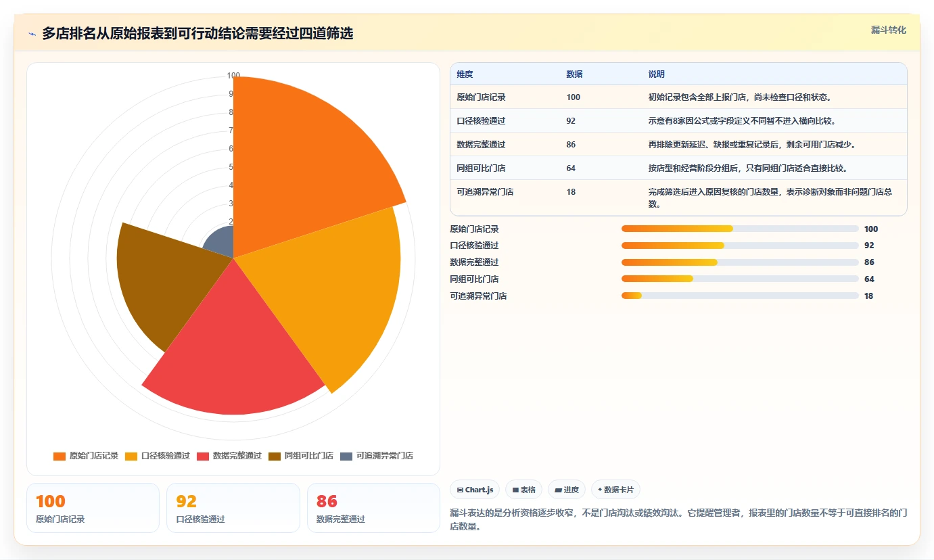Click the progress value 18 beside its bar

pyautogui.click(x=869, y=296)
